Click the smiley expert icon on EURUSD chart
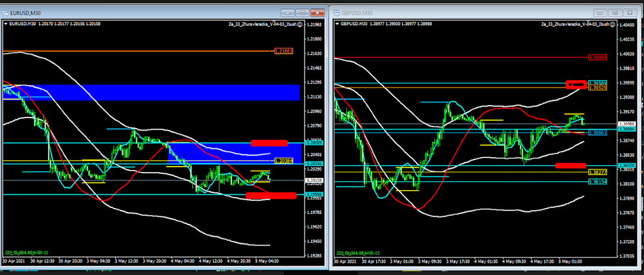 [300, 24]
